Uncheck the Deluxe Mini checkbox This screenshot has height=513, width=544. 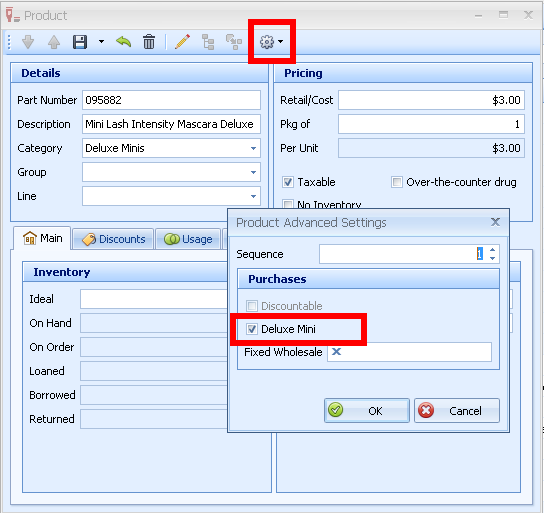(x=252, y=329)
